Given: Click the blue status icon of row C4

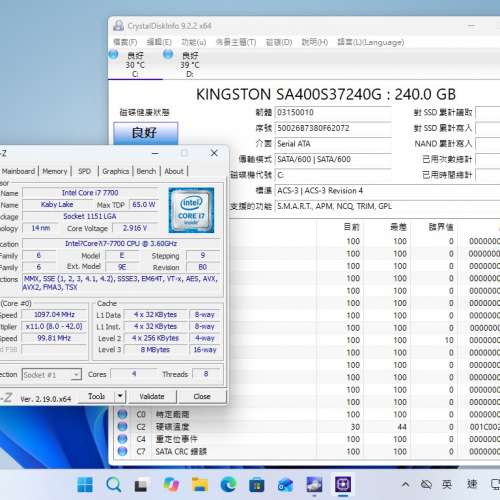Looking at the screenshot, I should (122, 439).
